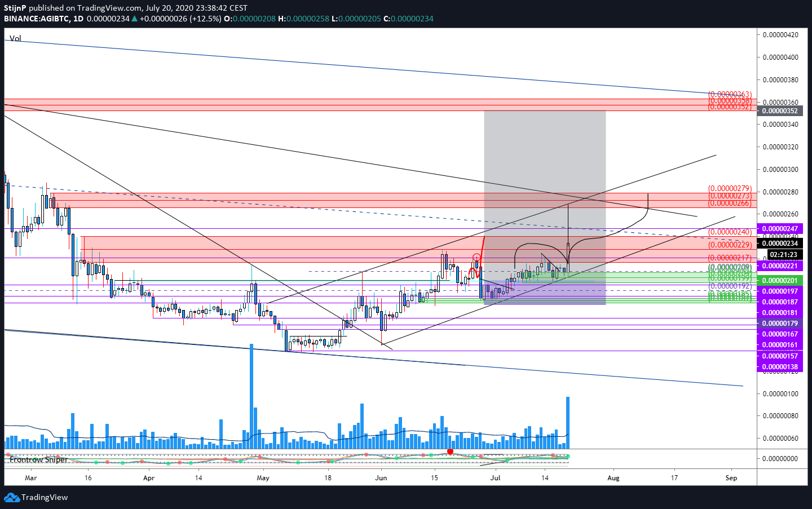The height and width of the screenshot is (509, 812).
Task: Click the red level text (0.00000240)
Action: coord(730,232)
